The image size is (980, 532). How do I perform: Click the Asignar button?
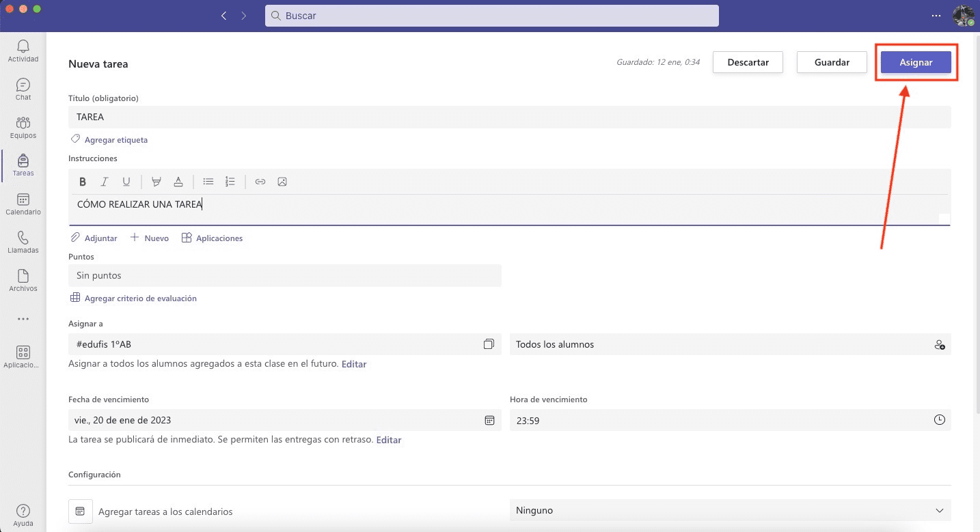[916, 62]
